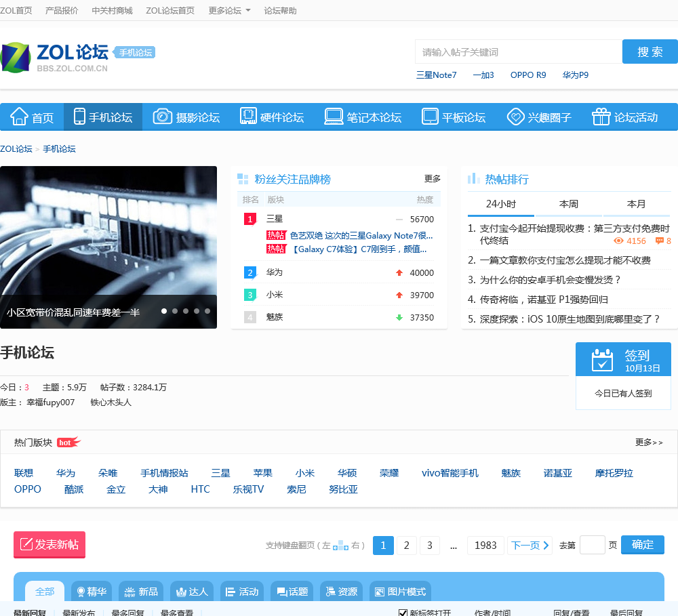Open 兴趣圈子 interest circles
The image size is (678, 616).
pos(539,117)
